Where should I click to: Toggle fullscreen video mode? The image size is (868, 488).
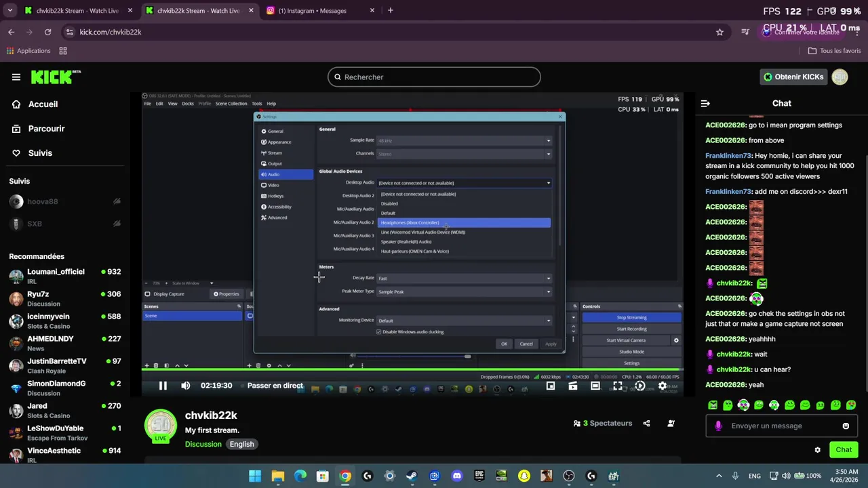pyautogui.click(x=618, y=386)
